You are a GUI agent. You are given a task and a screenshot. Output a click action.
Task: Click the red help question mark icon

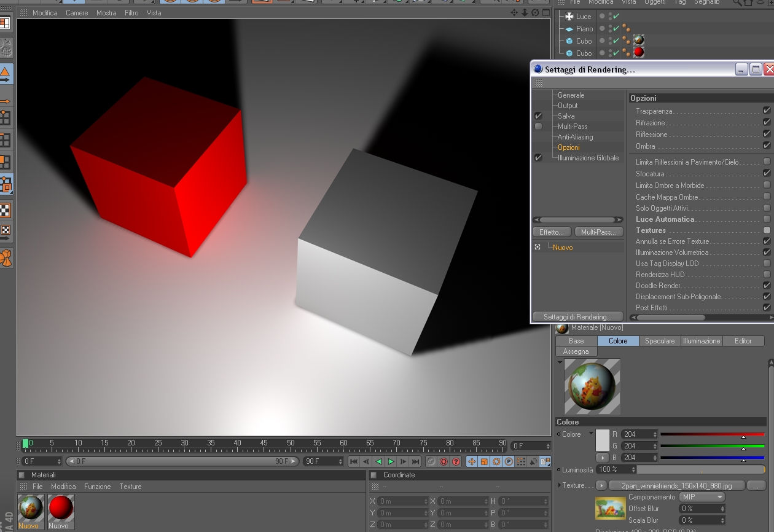(456, 461)
